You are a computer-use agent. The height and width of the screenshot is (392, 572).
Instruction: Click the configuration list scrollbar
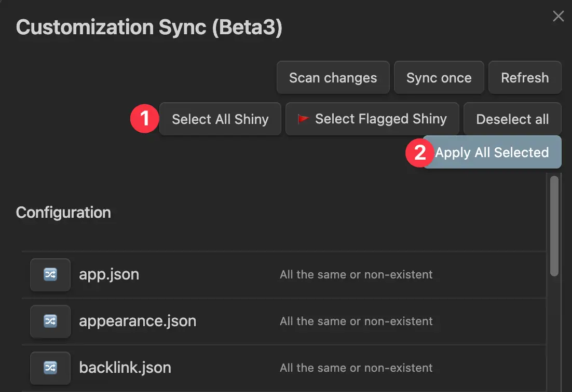(554, 226)
